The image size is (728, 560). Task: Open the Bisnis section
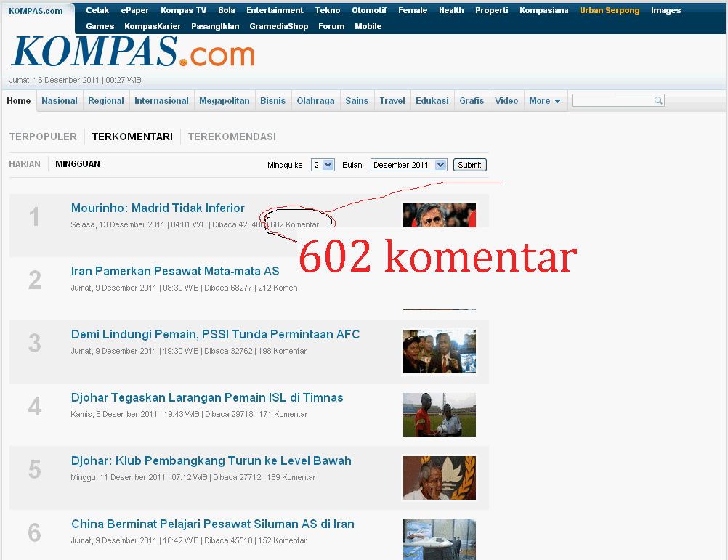point(273,101)
